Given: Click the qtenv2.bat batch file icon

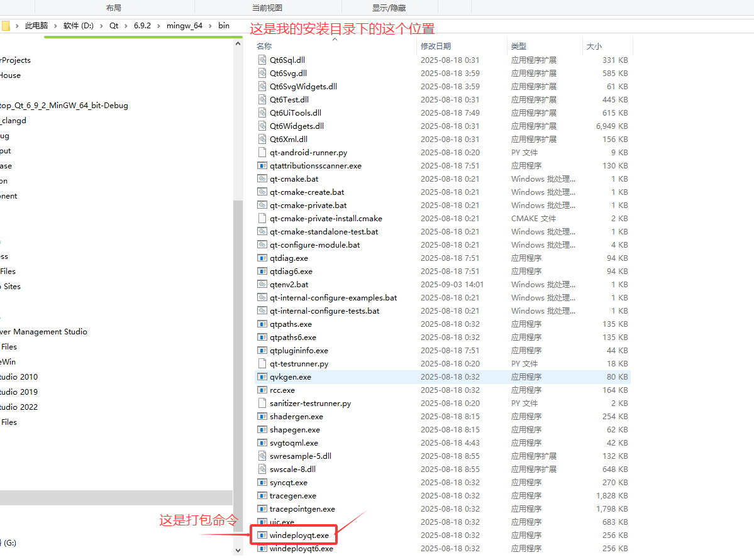Looking at the screenshot, I should point(262,285).
